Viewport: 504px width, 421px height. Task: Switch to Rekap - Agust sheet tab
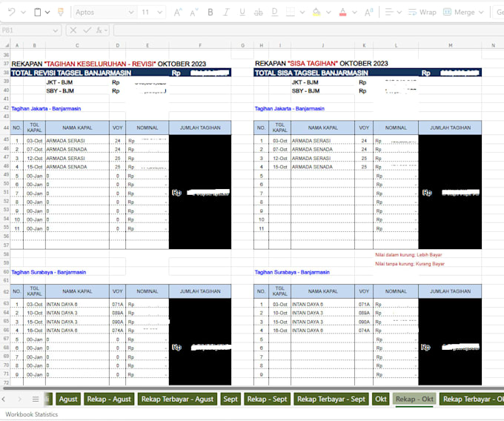click(x=109, y=400)
